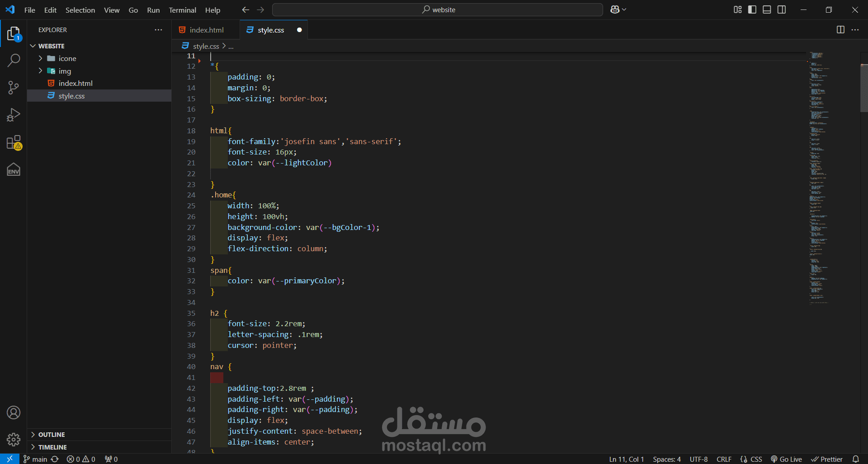Open notifications bell in status bar

click(x=856, y=459)
